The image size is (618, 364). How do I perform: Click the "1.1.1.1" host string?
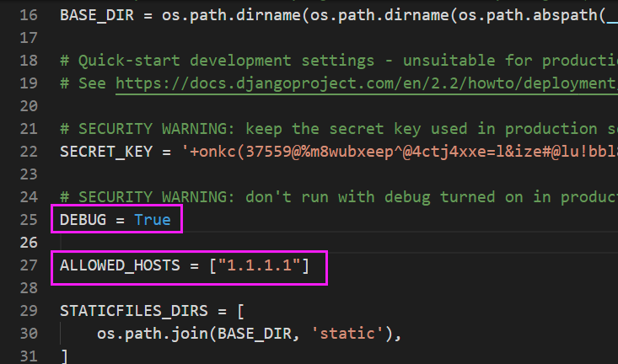[x=260, y=265]
